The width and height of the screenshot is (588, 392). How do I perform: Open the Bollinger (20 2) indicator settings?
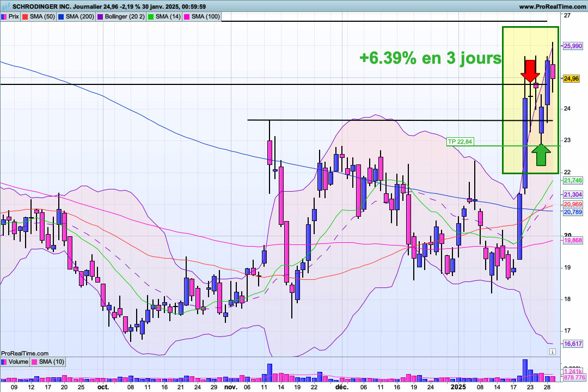125,16
